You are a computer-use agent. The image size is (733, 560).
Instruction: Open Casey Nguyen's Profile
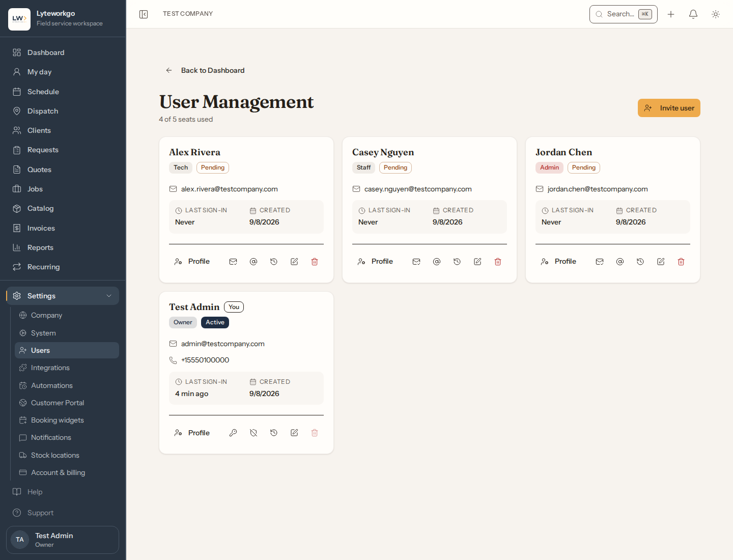375,261
